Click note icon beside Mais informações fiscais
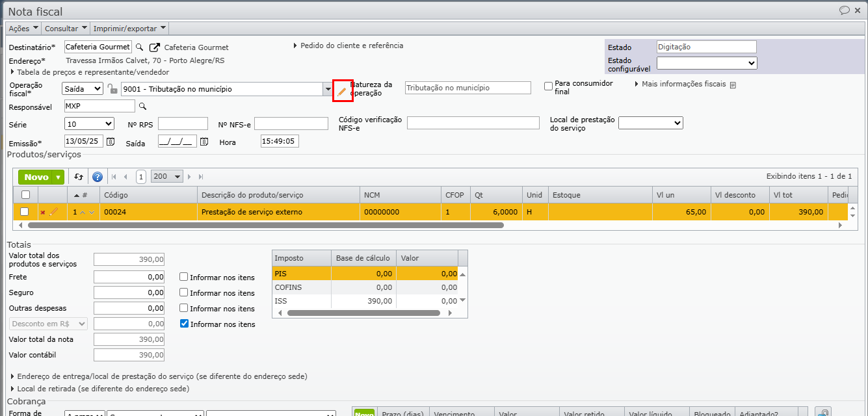 click(x=733, y=85)
